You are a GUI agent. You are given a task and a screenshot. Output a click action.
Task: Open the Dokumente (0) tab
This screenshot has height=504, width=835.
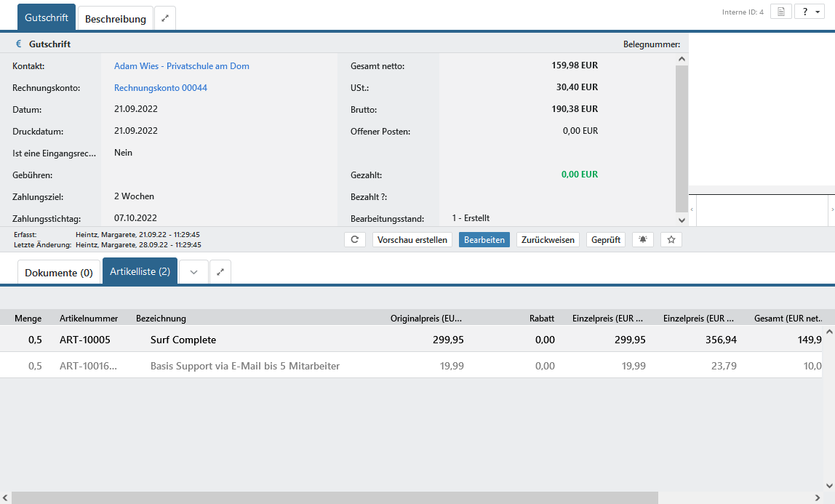pyautogui.click(x=59, y=273)
